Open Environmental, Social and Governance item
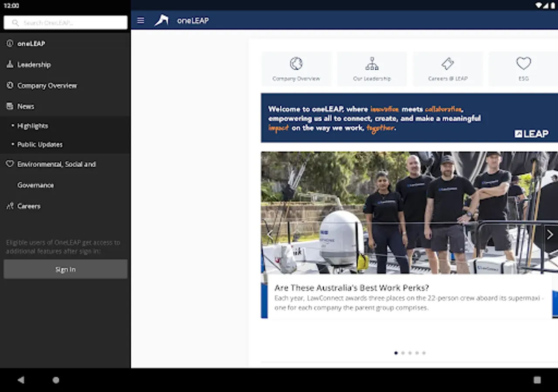 [65, 175]
